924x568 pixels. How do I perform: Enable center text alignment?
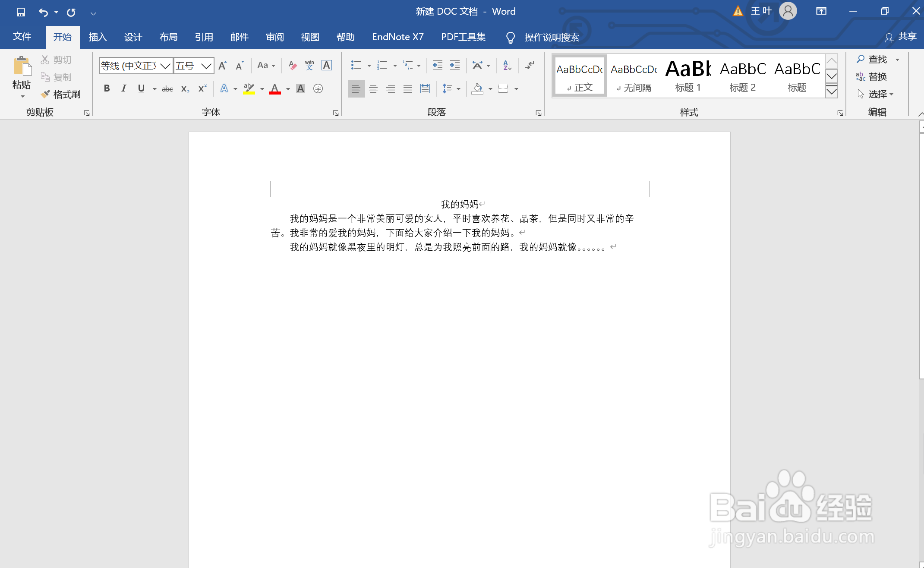click(373, 88)
